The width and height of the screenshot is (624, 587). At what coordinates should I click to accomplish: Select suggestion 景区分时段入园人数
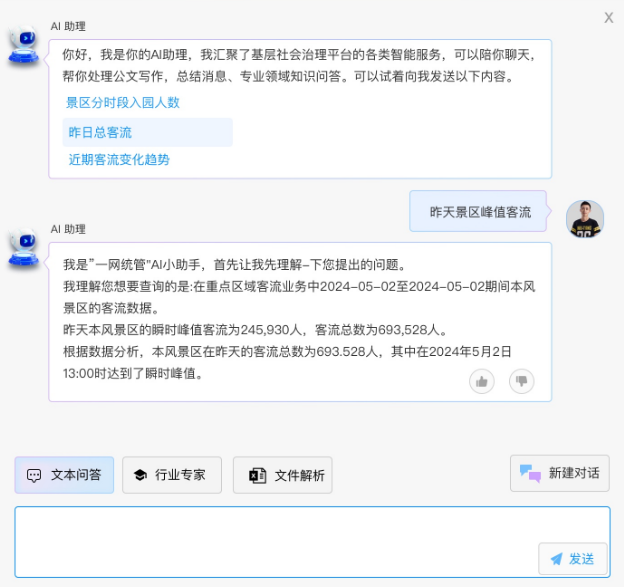click(123, 103)
